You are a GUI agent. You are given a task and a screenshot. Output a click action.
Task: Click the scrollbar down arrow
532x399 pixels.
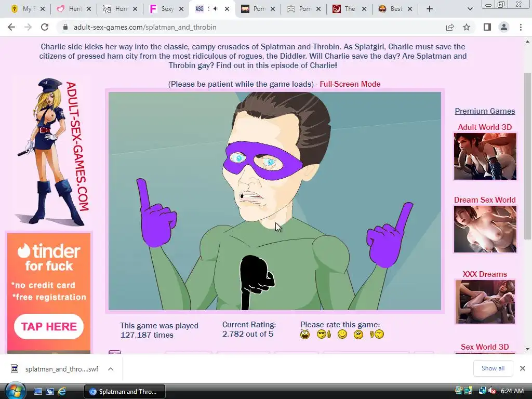pyautogui.click(x=527, y=349)
